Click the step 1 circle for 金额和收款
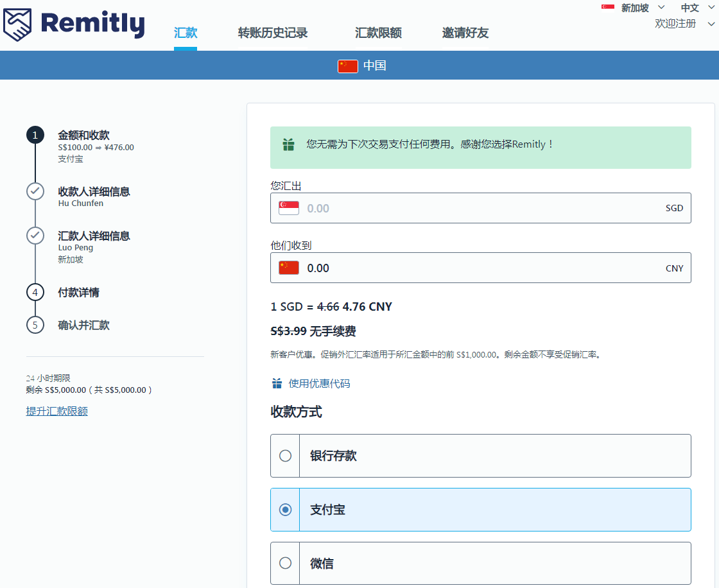The height and width of the screenshot is (588, 719). [x=35, y=135]
